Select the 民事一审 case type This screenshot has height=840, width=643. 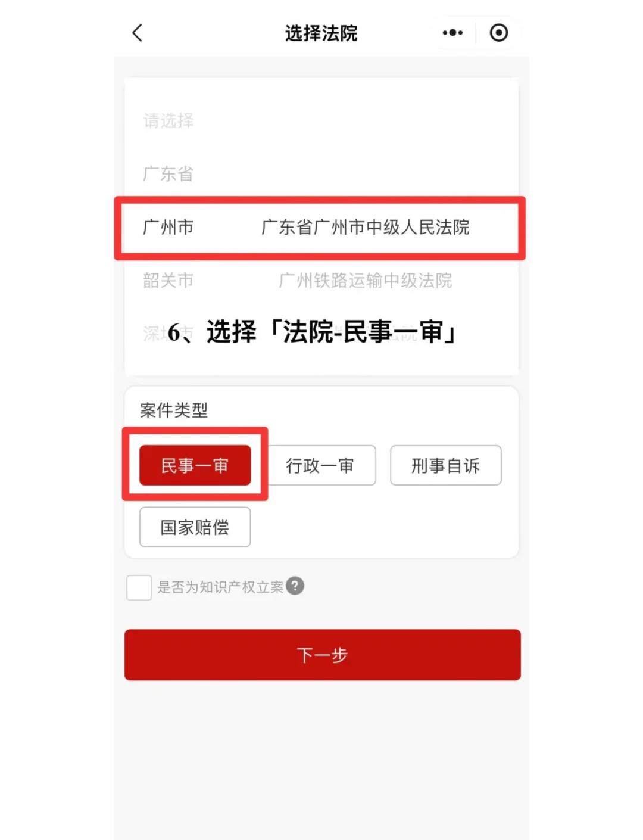click(x=195, y=465)
